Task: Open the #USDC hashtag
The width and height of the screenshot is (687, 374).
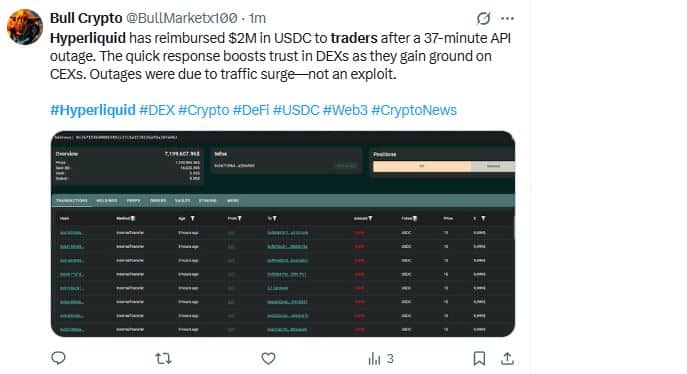Action: point(296,110)
